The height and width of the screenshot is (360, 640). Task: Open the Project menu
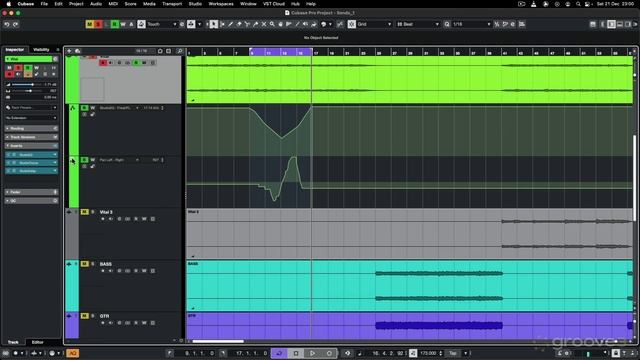76,4
